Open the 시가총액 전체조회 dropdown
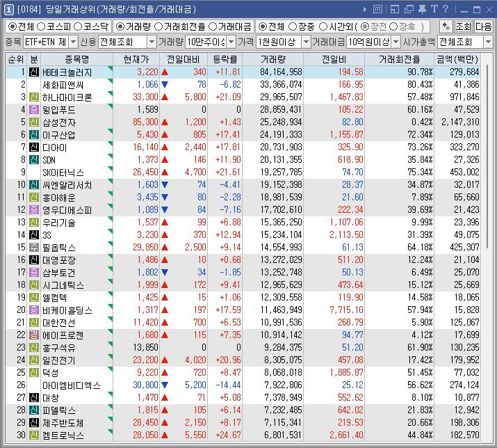The width and height of the screenshot is (497, 448). coord(488,42)
